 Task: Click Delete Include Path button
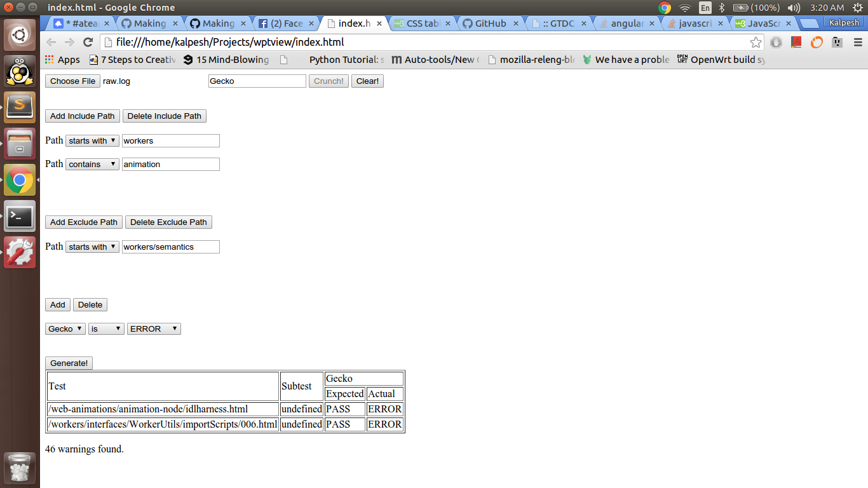(165, 116)
